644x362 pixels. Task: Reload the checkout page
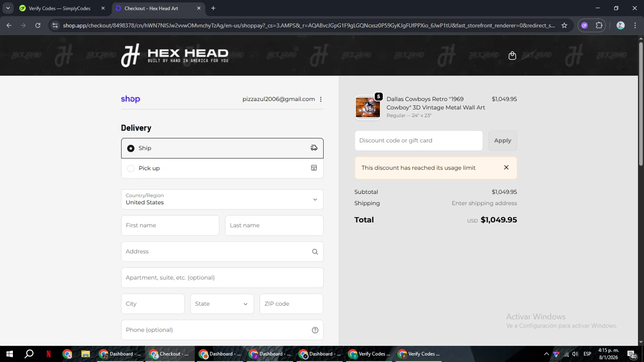point(38,25)
